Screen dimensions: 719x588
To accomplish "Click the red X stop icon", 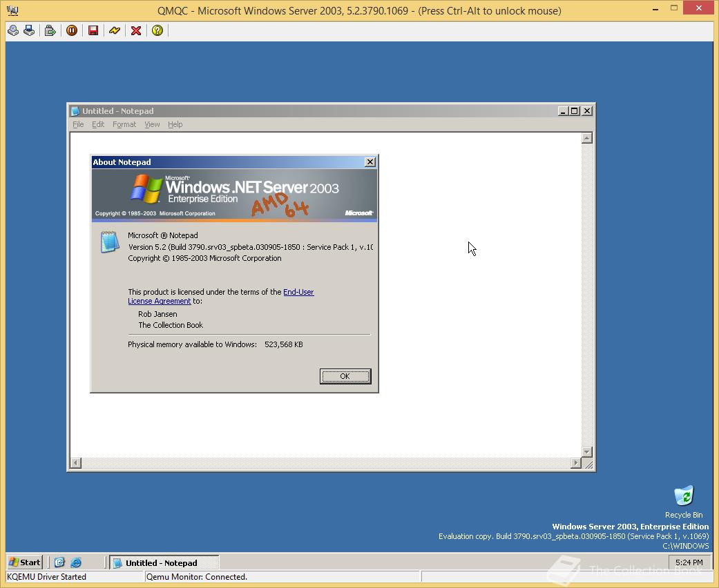I will pyautogui.click(x=136, y=30).
